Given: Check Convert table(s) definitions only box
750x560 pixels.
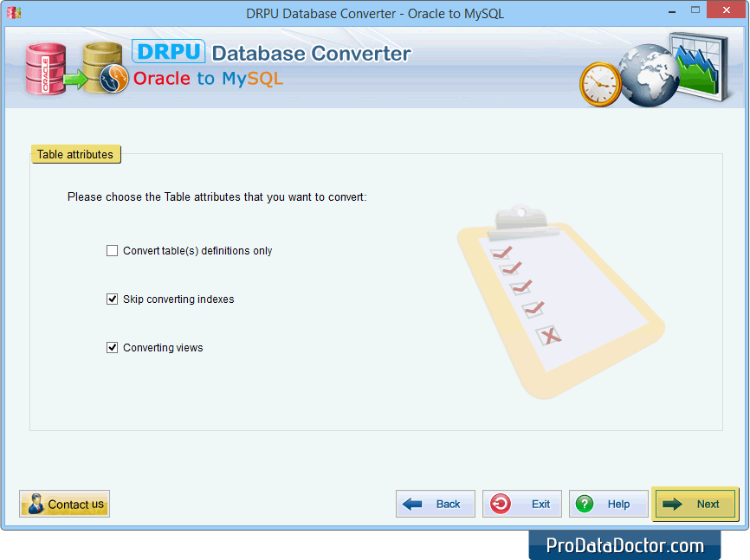Looking at the screenshot, I should point(112,251).
